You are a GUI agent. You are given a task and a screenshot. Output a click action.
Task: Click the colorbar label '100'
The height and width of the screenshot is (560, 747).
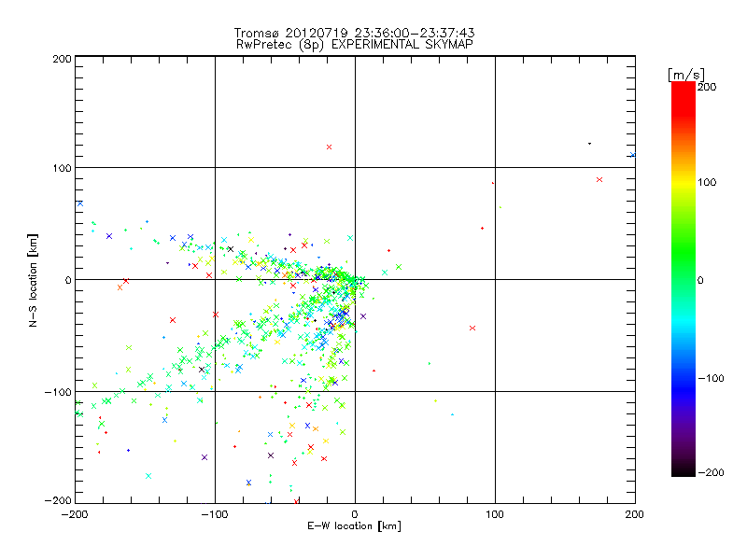707,182
